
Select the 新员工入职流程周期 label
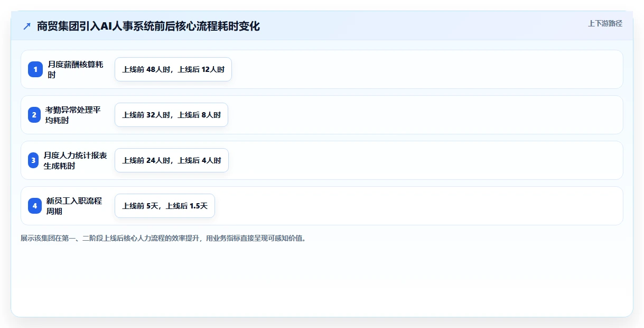(x=74, y=206)
